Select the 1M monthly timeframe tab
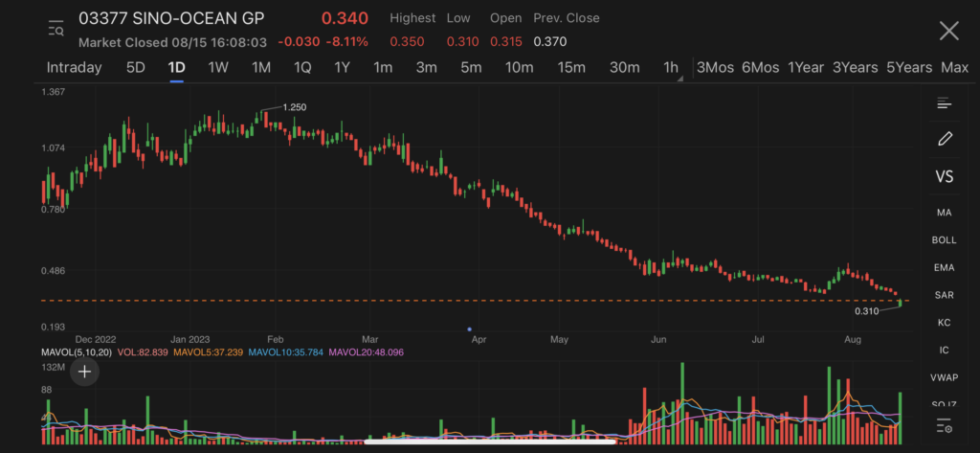Image resolution: width=980 pixels, height=453 pixels. coord(260,68)
